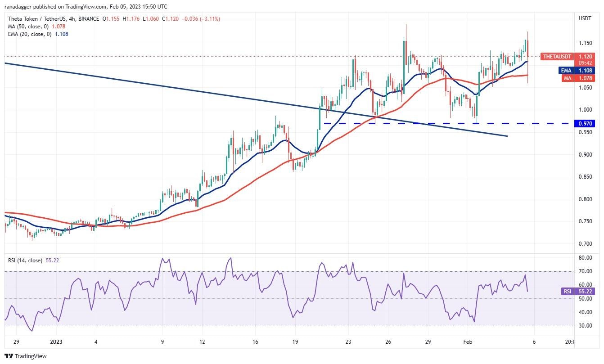Click the low value L1.060
The height and width of the screenshot is (364, 604).
click(151, 19)
